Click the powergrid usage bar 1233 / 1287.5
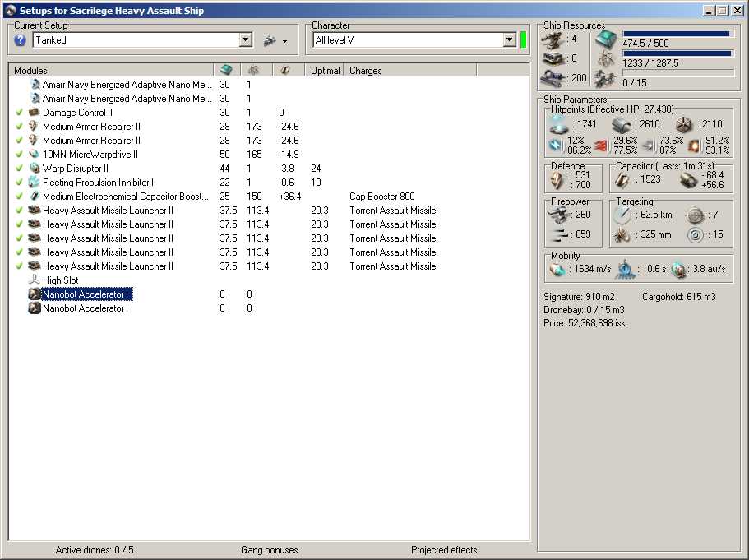749x560 pixels. point(677,53)
